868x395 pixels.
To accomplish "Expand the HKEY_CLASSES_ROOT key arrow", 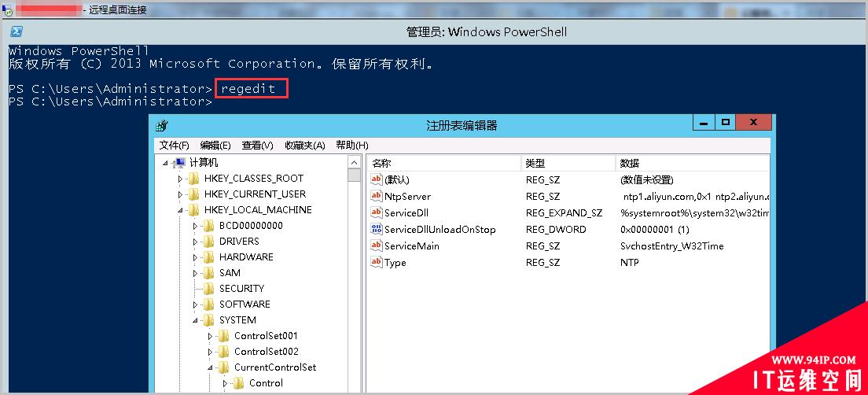I will tap(180, 179).
